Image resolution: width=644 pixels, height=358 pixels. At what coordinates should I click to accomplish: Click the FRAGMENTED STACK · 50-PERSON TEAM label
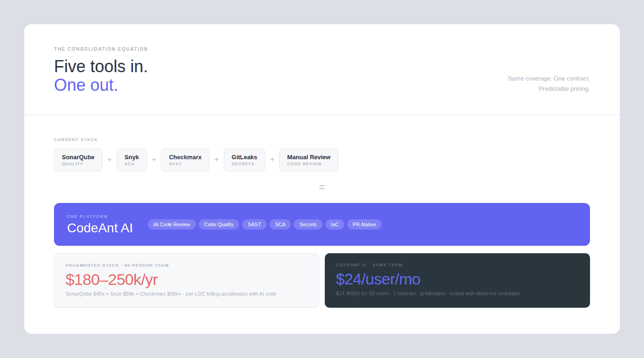point(117,265)
